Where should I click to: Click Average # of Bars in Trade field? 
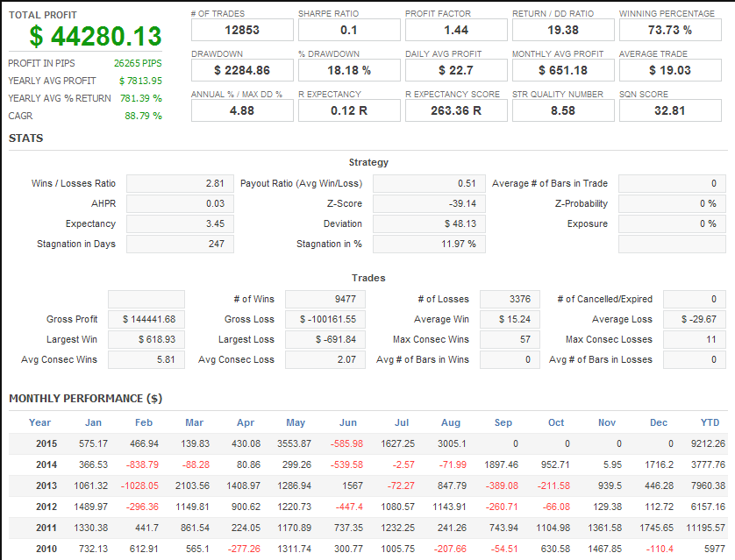click(x=672, y=183)
